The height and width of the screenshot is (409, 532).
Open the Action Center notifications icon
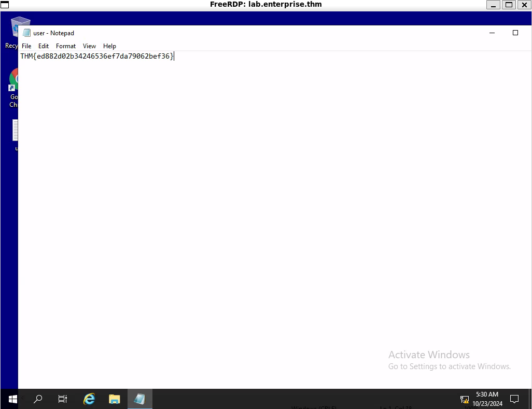(514, 399)
